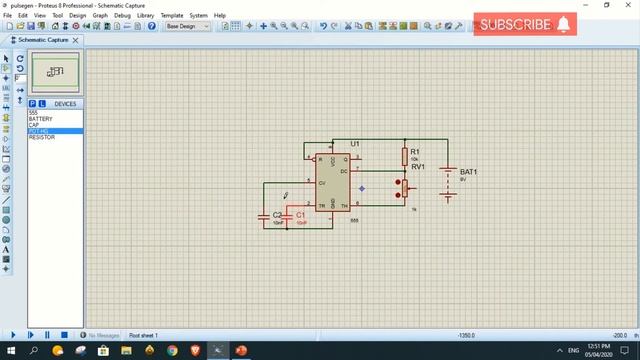Cut the selection with the scissors icon

click(x=348, y=26)
